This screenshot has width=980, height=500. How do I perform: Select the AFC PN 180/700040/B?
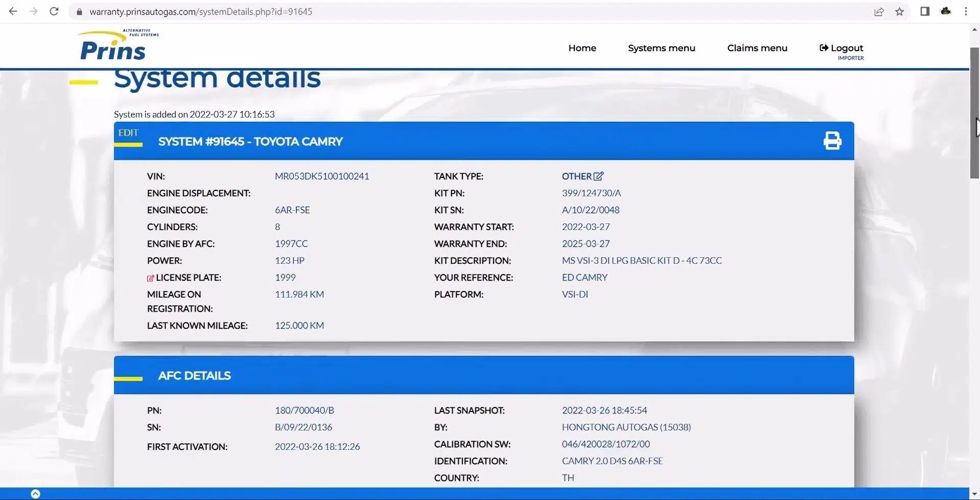tap(305, 410)
